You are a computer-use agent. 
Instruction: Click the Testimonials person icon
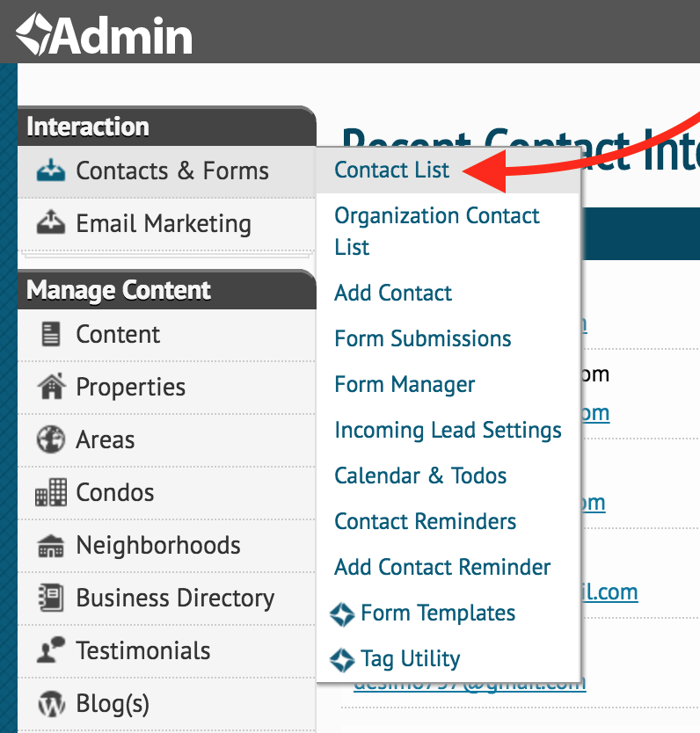[50, 650]
